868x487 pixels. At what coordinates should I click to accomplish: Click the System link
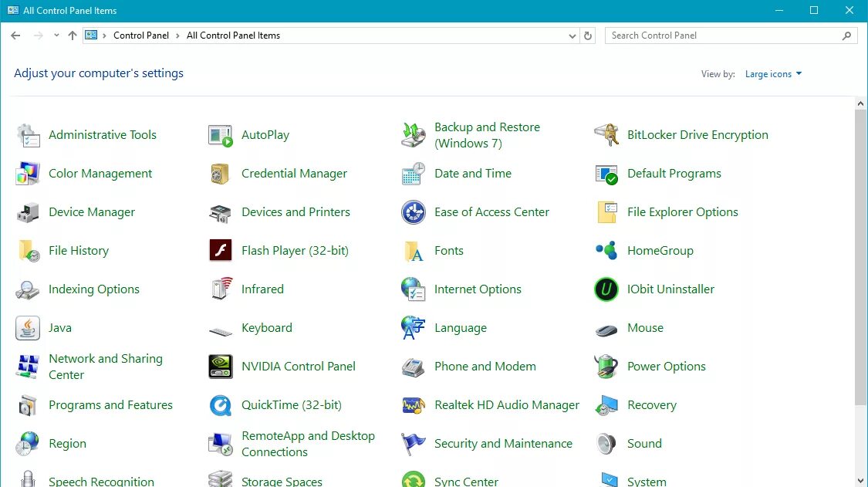(x=647, y=482)
